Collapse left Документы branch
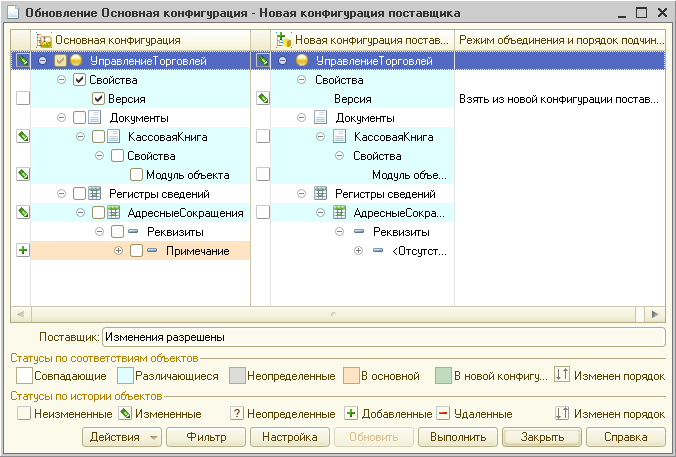676x457 pixels. coord(61,118)
